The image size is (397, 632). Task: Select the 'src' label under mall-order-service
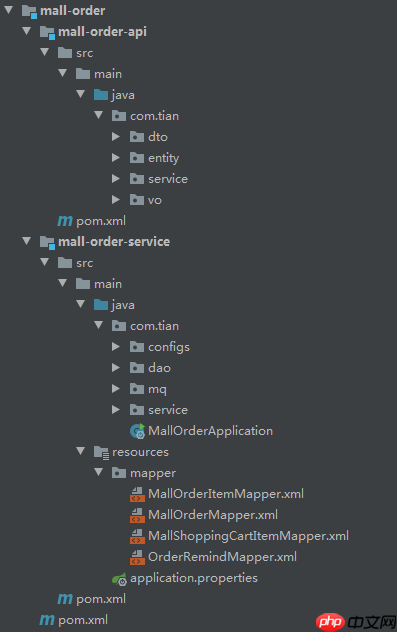coord(85,263)
